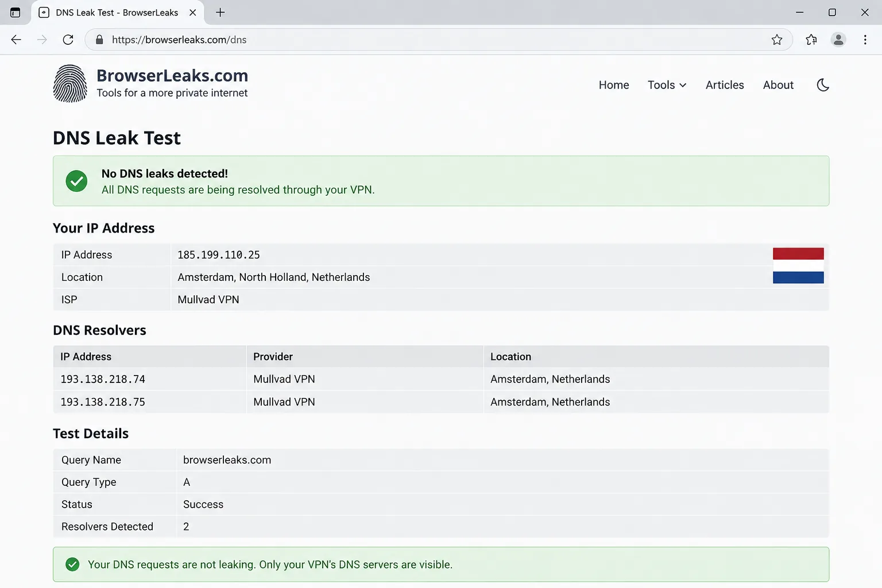Click Provider column header in DNS Resolvers
This screenshot has height=588, width=882.
coord(273,357)
